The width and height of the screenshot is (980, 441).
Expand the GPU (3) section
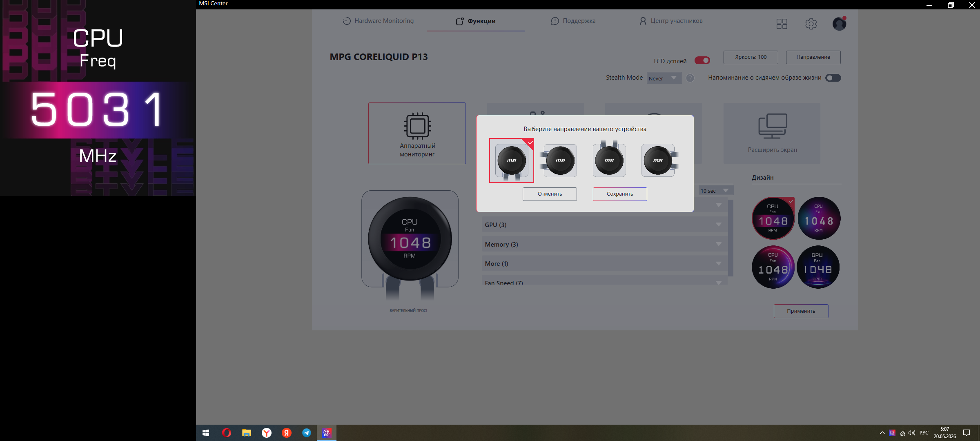[604, 225]
